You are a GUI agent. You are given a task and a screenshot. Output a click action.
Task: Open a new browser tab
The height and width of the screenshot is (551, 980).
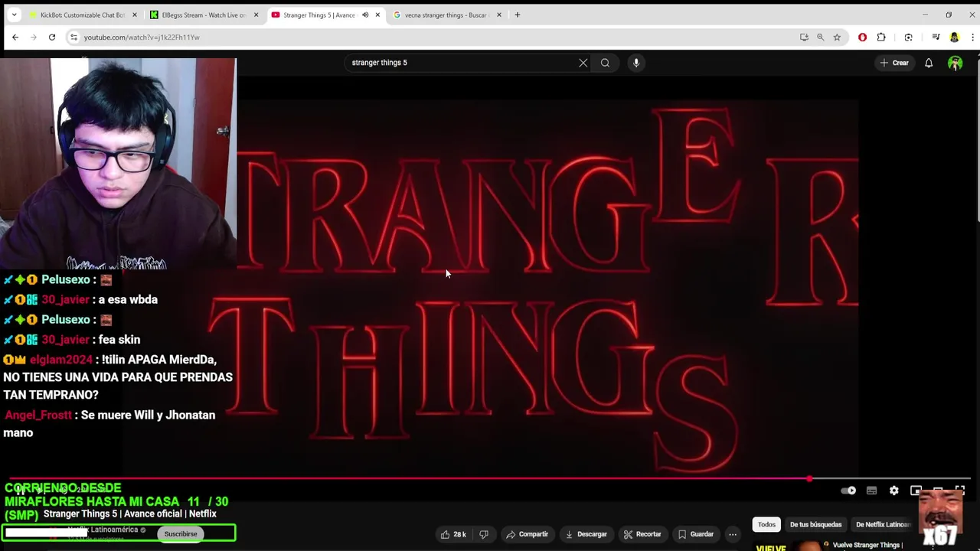point(518,15)
